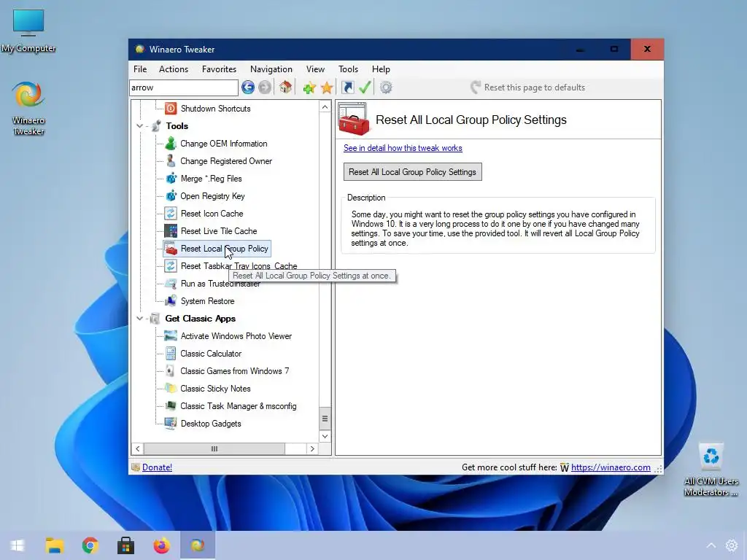Open favorites via the yellow star icon
This screenshot has width=747, height=560.
[x=327, y=87]
